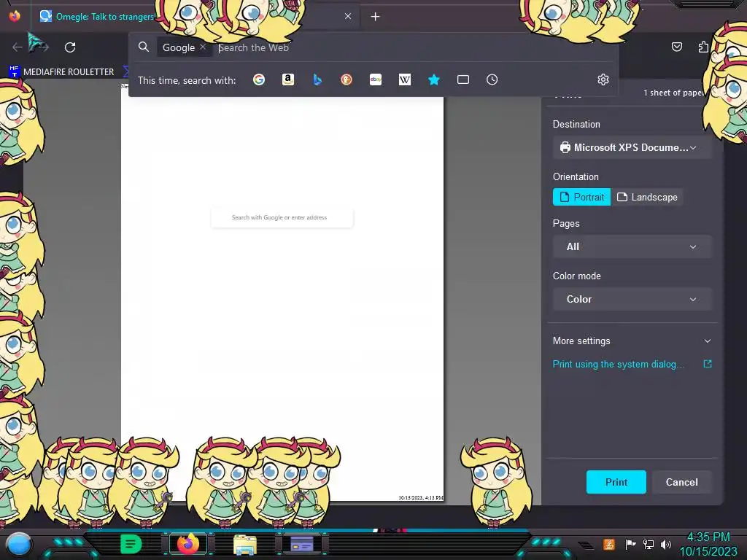Search this time with Google icon
747x560 pixels.
pos(259,79)
